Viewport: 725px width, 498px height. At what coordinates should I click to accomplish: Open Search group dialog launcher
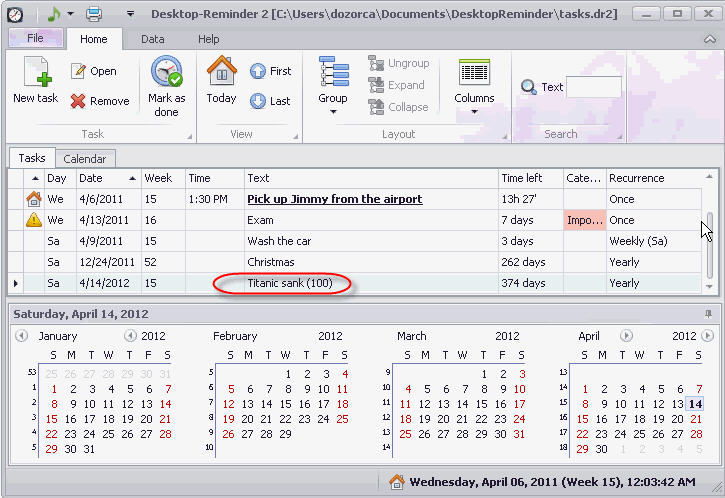[x=620, y=136]
